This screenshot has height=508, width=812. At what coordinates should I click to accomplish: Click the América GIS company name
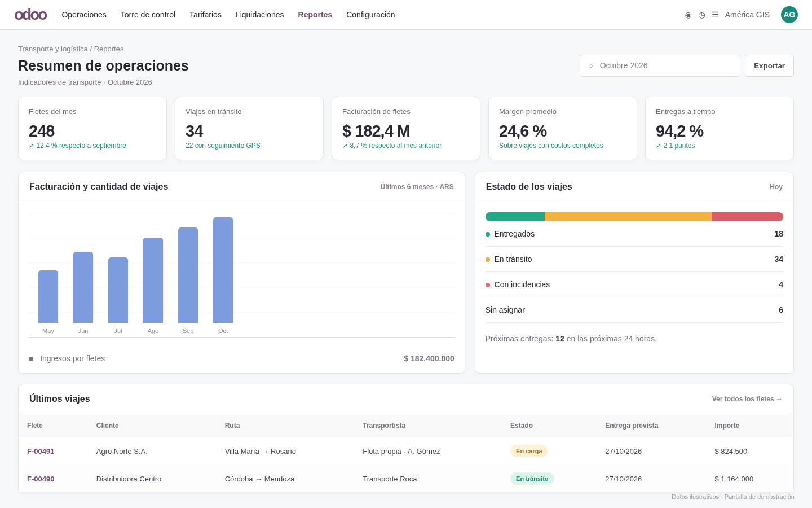(747, 15)
